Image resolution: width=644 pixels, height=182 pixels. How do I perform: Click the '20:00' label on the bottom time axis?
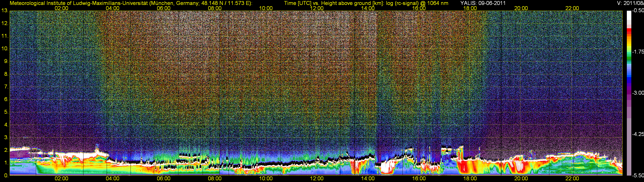[521, 179]
